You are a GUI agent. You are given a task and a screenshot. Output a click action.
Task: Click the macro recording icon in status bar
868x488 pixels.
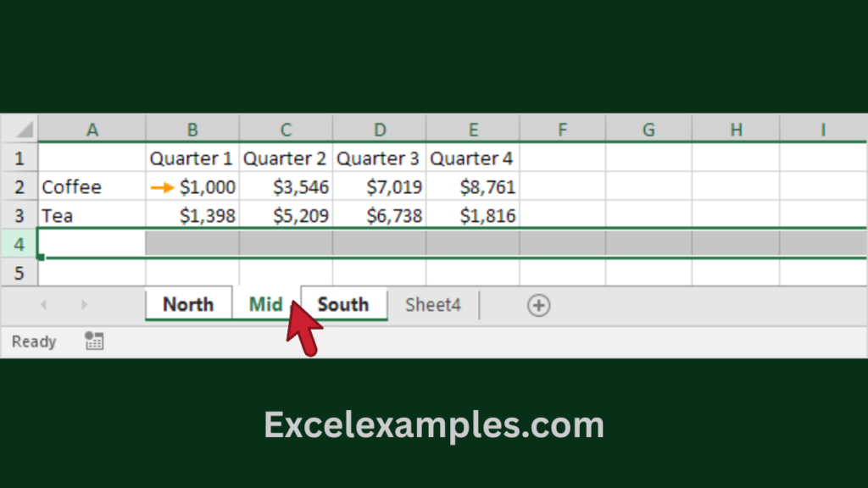coord(94,341)
